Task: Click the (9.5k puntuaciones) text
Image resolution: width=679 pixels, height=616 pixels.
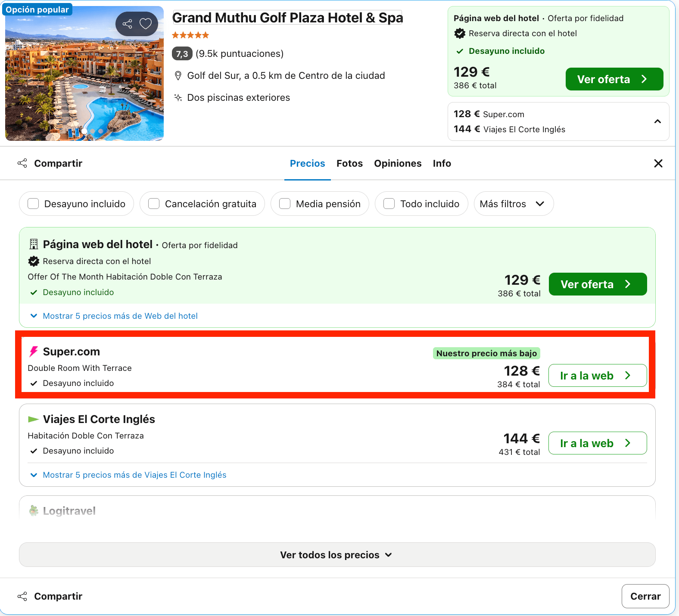Action: coord(240,54)
